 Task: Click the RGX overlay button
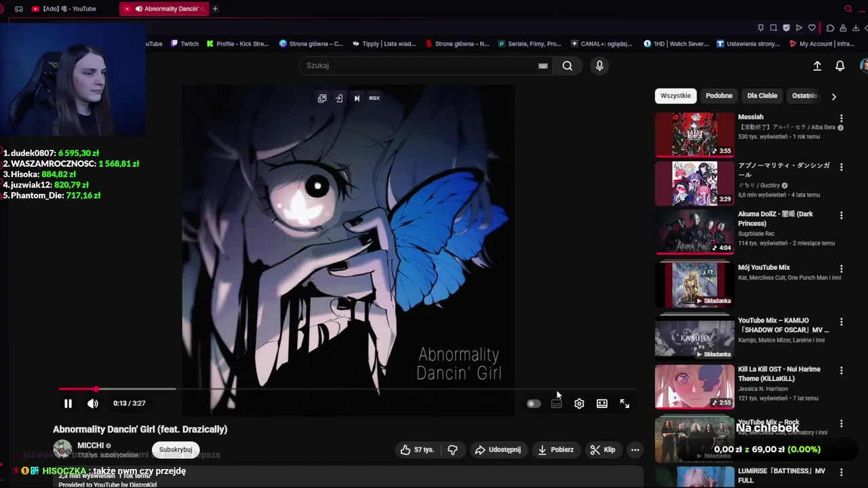374,98
